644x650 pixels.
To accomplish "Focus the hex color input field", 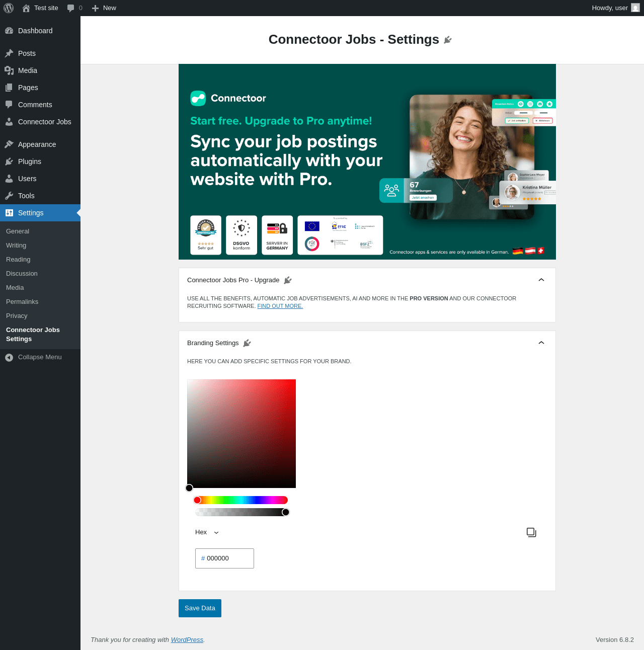I will tap(224, 558).
